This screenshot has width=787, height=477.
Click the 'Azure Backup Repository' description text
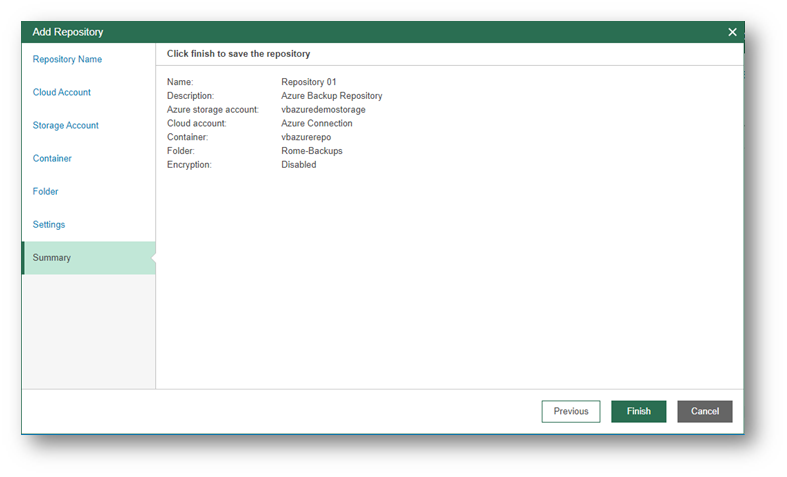tap(332, 96)
